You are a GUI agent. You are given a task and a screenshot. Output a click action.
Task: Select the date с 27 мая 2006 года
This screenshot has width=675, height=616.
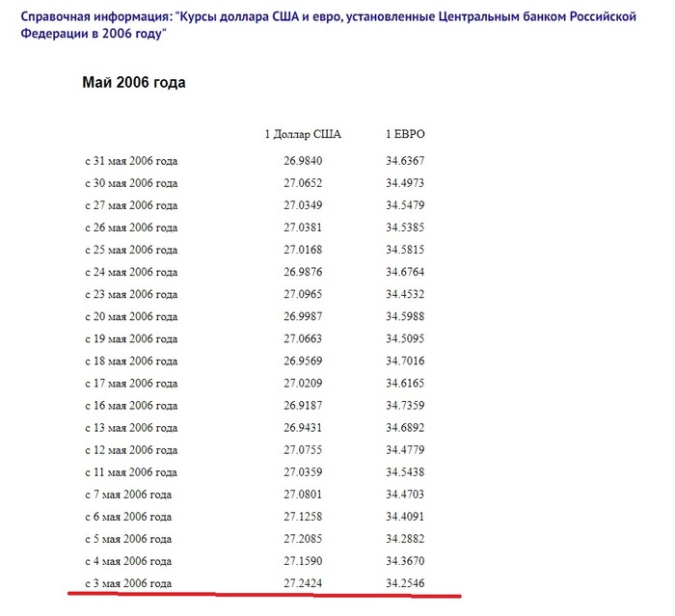point(131,205)
